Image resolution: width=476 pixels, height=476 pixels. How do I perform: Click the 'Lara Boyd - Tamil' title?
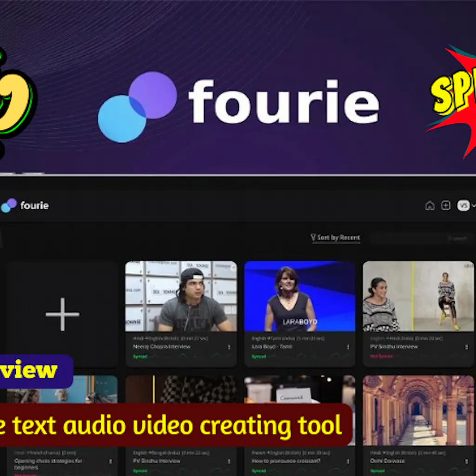pos(271,346)
